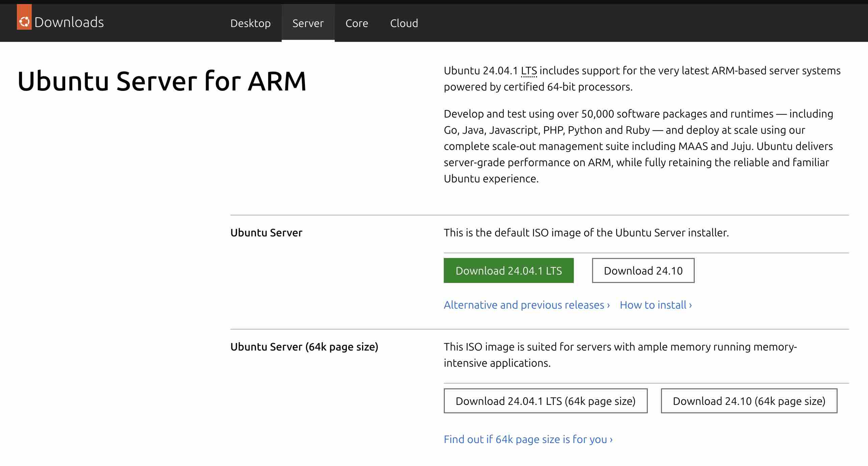Click the Ubuntu Server for ARM heading
The image size is (868, 466).
162,81
